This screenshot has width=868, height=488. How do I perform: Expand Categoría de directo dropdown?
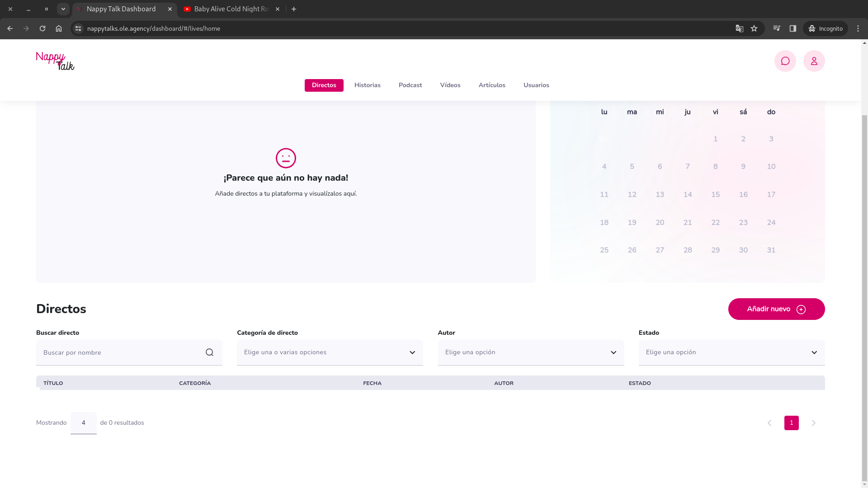click(330, 352)
